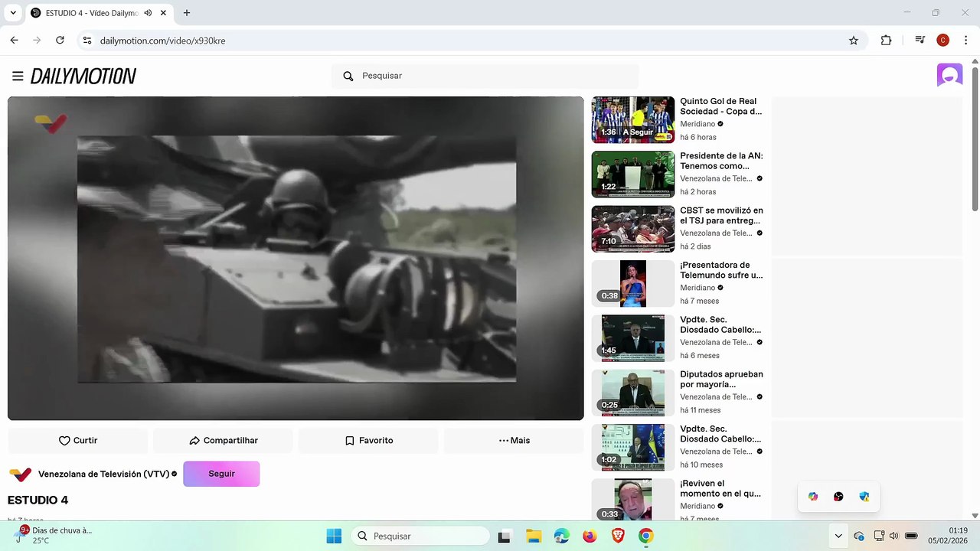The height and width of the screenshot is (551, 980).
Task: Open the 0:25 Diputados aprueban thumbnail
Action: 633,393
